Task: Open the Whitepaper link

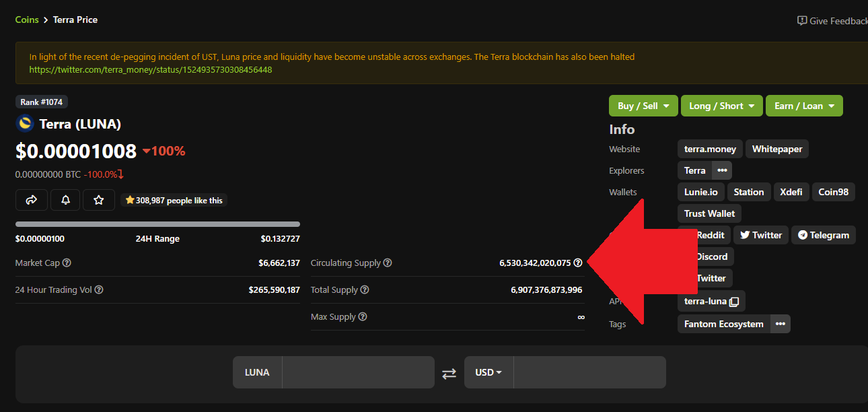Action: coord(777,149)
